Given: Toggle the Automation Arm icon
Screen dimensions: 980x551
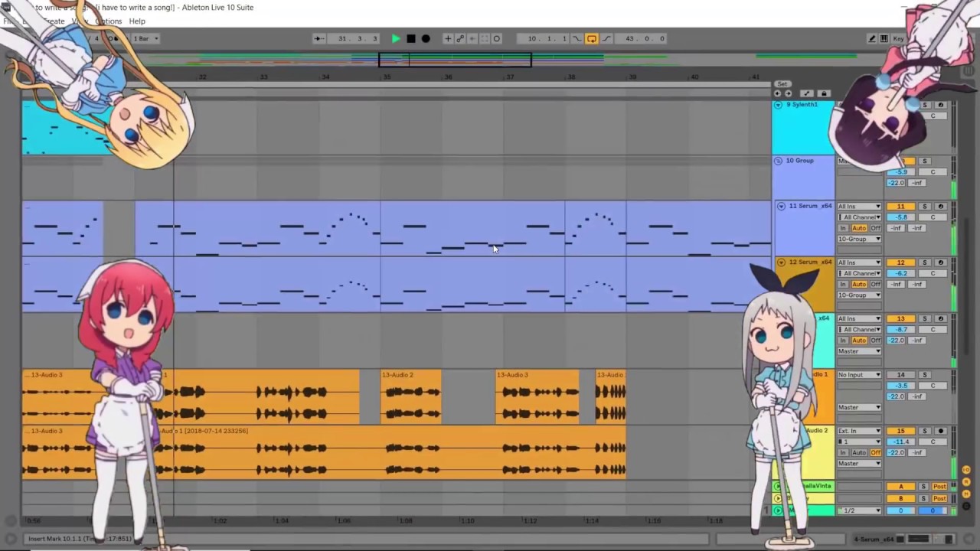Looking at the screenshot, I should click(460, 38).
